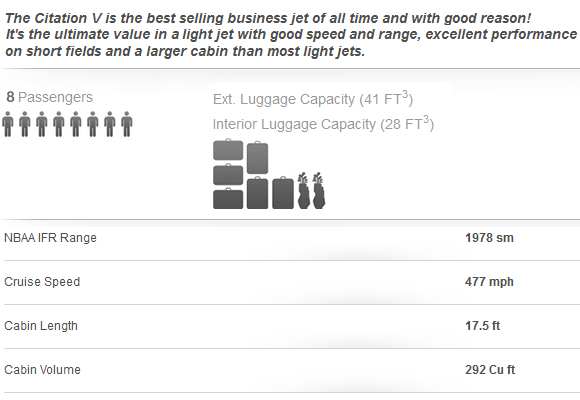Click the first passenger figure icon
This screenshot has height=400, width=580.
(x=8, y=124)
